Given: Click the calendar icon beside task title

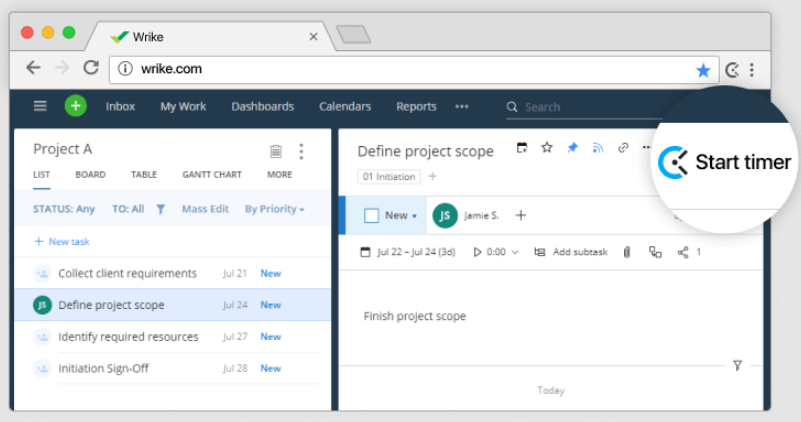Looking at the screenshot, I should 522,148.
